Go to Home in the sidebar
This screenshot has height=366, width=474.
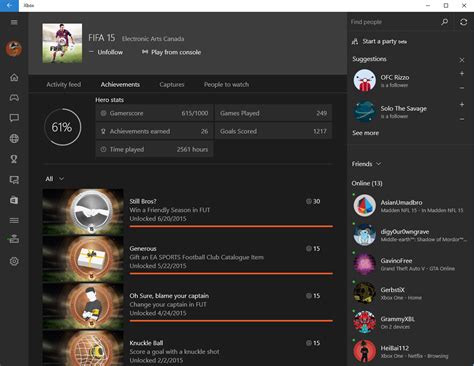(x=14, y=77)
